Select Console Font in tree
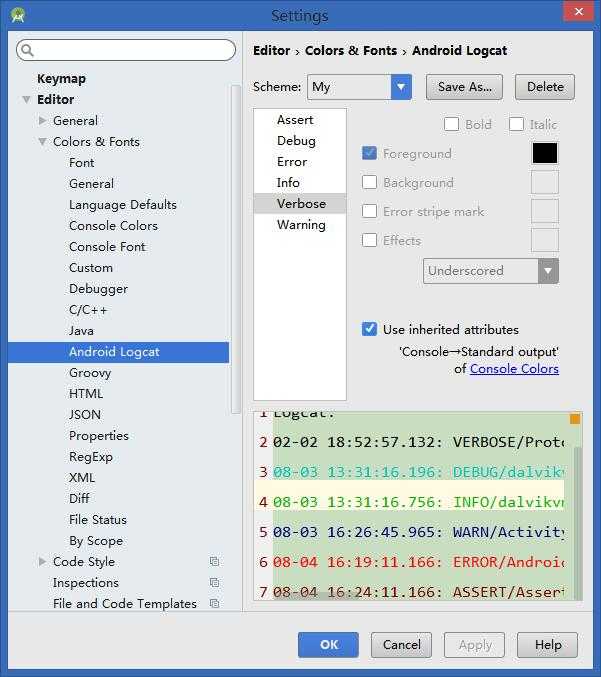The height and width of the screenshot is (677, 601). coord(108,247)
